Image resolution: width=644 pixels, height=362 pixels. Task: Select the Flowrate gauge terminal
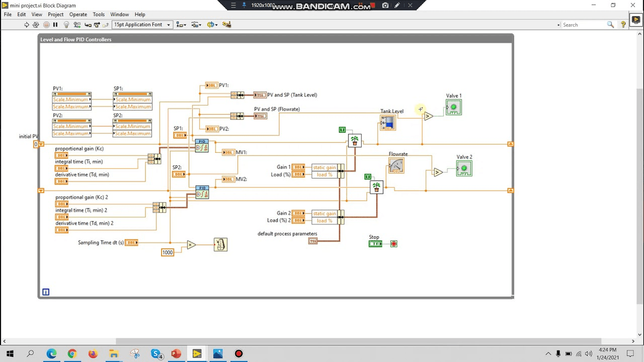coord(396,165)
